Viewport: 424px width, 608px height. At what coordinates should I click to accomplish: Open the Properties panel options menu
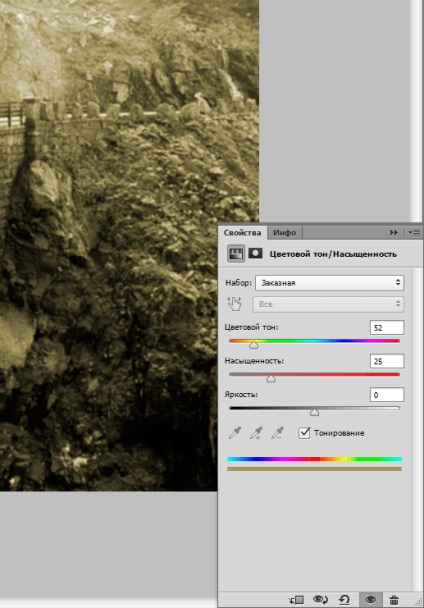coord(414,233)
